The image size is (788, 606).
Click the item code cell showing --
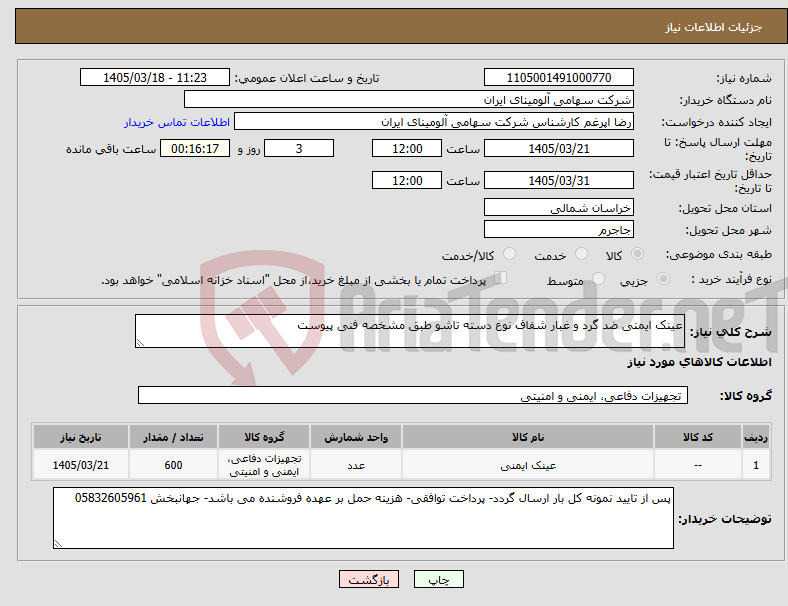click(698, 465)
